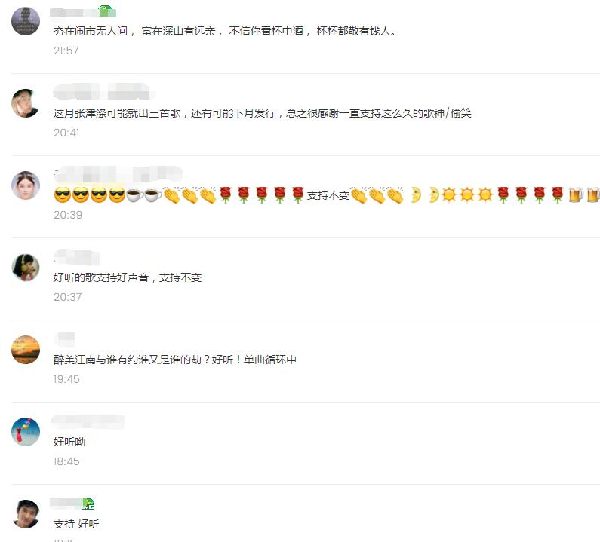
Task: Click the first sunglasses emoji in the comment
Action: coord(62,195)
